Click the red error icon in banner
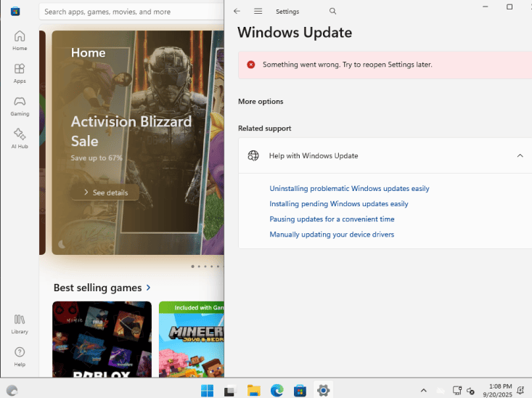This screenshot has width=532, height=398. (251, 65)
